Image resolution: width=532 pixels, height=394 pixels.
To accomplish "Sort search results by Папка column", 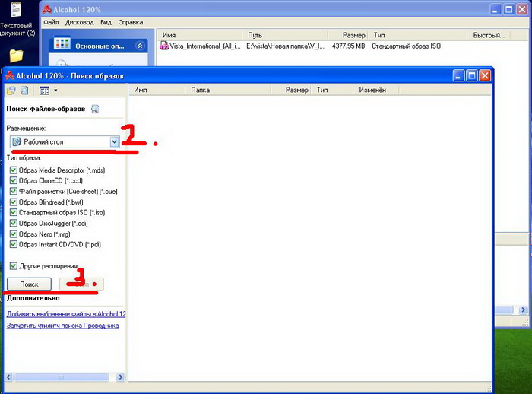I will pyautogui.click(x=228, y=90).
